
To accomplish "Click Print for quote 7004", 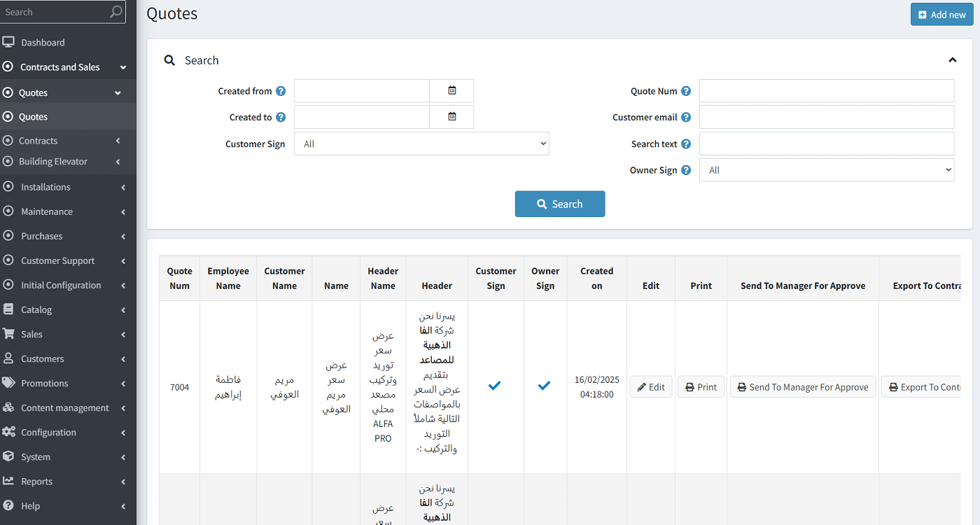I will tap(701, 387).
